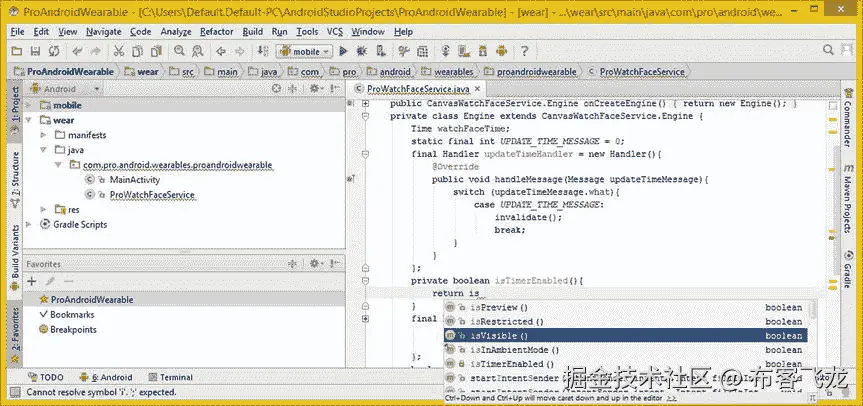Click the Paste clipboard icon
The width and height of the screenshot is (863, 406).
[156, 51]
